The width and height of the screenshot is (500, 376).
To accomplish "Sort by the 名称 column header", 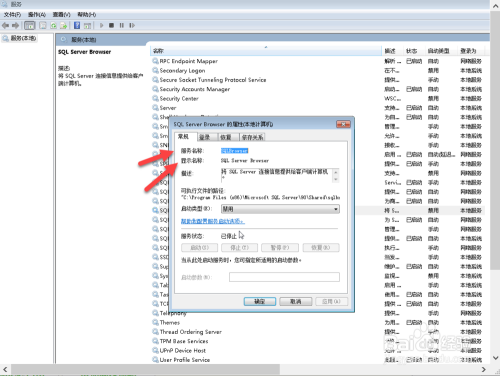I will (266, 51).
